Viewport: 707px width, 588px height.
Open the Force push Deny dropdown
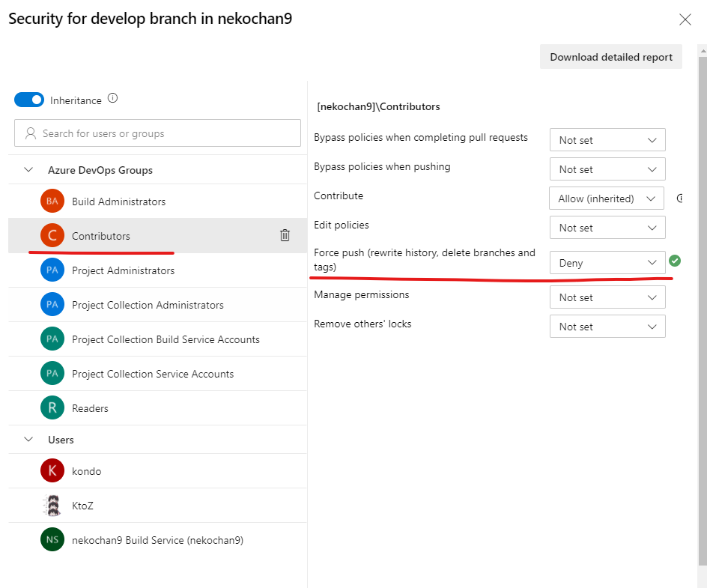point(607,262)
